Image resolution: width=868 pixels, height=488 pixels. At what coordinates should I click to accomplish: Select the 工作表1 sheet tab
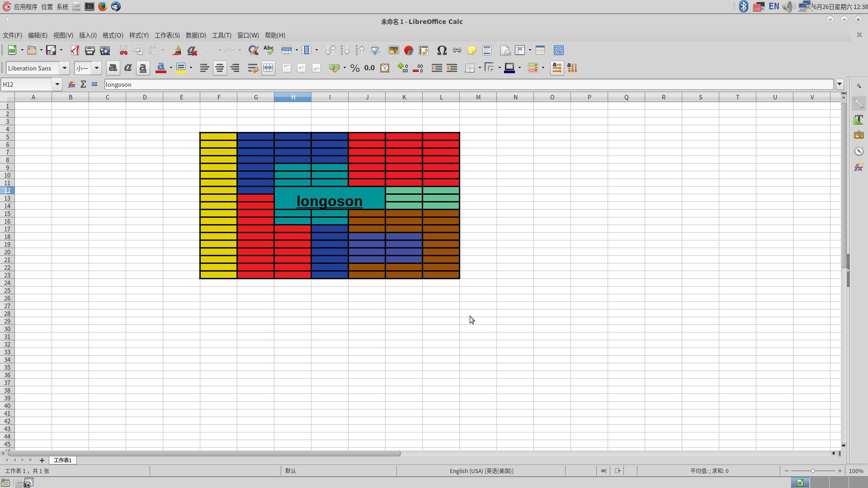[62, 460]
